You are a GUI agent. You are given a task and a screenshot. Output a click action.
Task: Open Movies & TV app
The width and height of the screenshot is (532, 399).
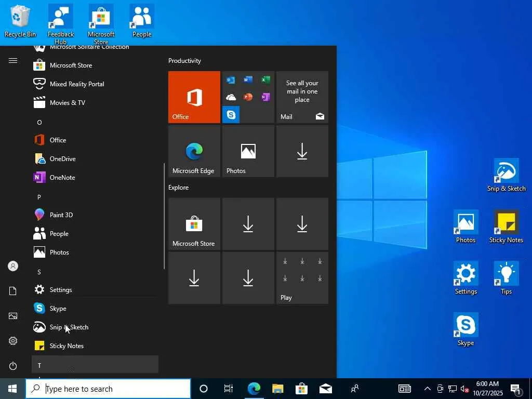pos(95,102)
